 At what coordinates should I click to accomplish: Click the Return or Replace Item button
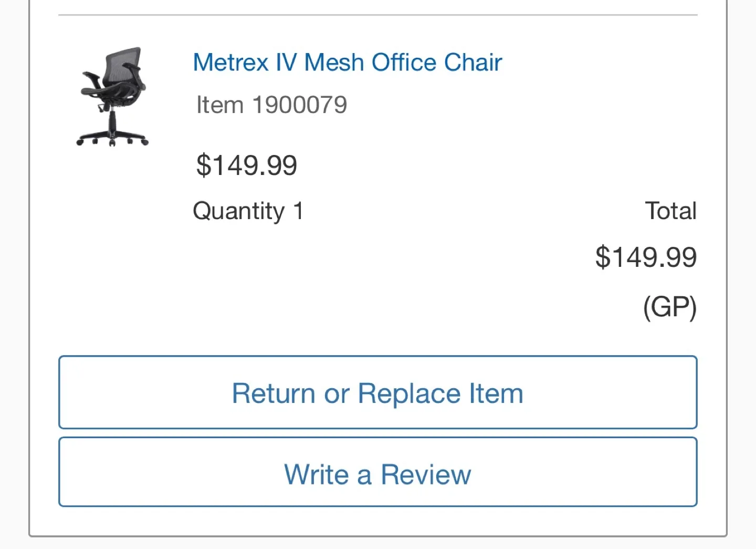click(x=377, y=393)
